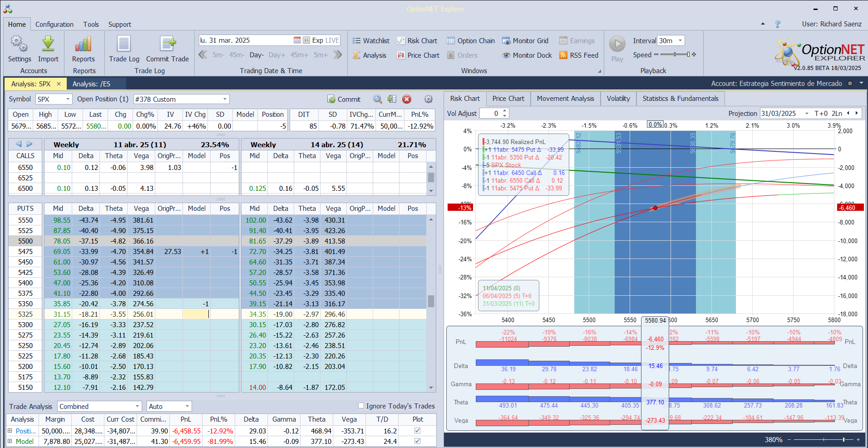Toggle LIVE mode
Screen dimensions: 868x448
point(332,40)
